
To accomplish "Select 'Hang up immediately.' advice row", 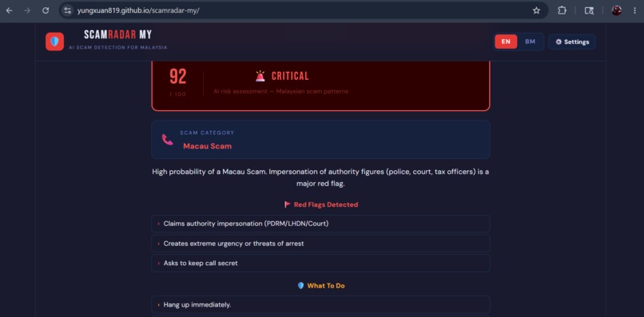I will [320, 305].
